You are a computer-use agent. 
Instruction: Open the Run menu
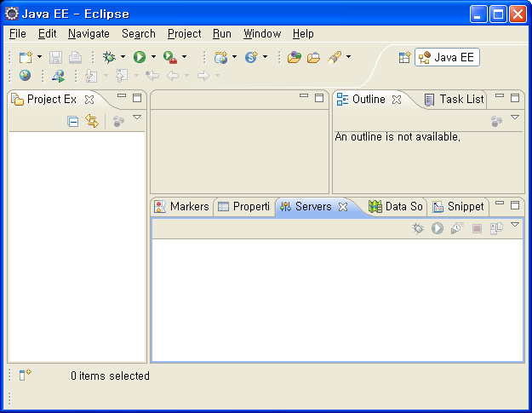pyautogui.click(x=222, y=33)
